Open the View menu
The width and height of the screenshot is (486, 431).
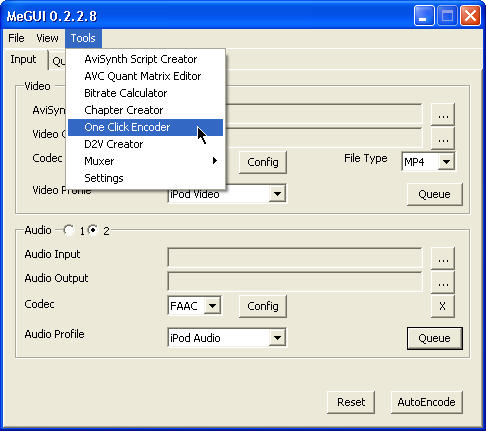47,38
